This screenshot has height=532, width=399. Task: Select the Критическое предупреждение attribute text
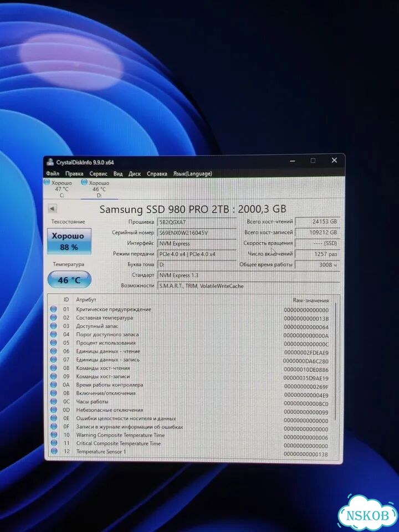pyautogui.click(x=114, y=309)
